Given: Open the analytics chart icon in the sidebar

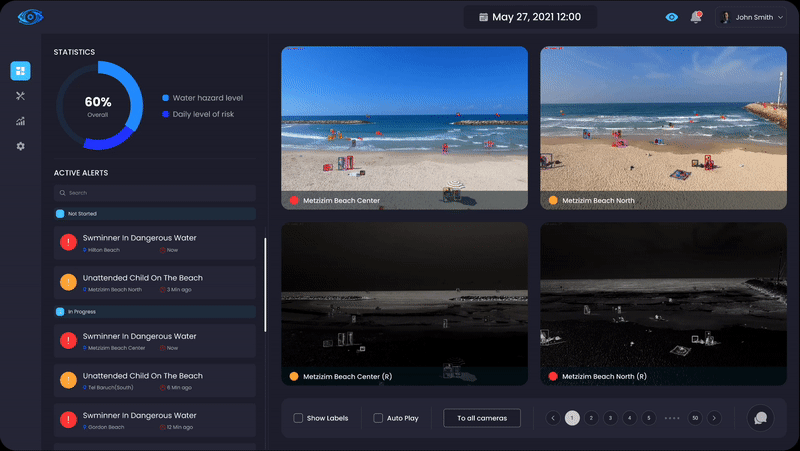Looking at the screenshot, I should tap(20, 121).
